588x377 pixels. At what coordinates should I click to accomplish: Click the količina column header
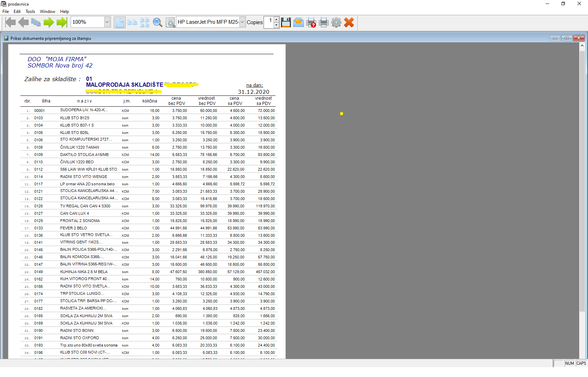(150, 101)
